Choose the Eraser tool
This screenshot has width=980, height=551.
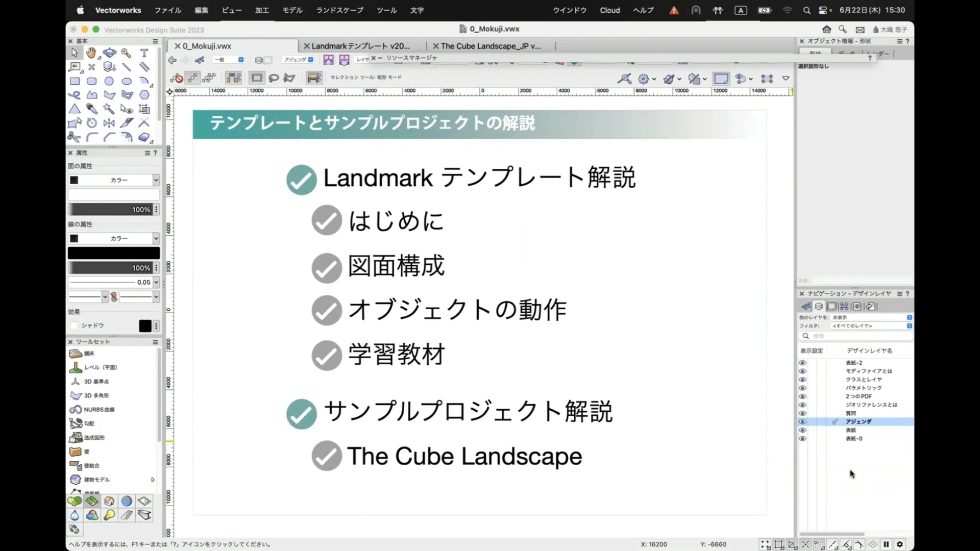click(144, 137)
